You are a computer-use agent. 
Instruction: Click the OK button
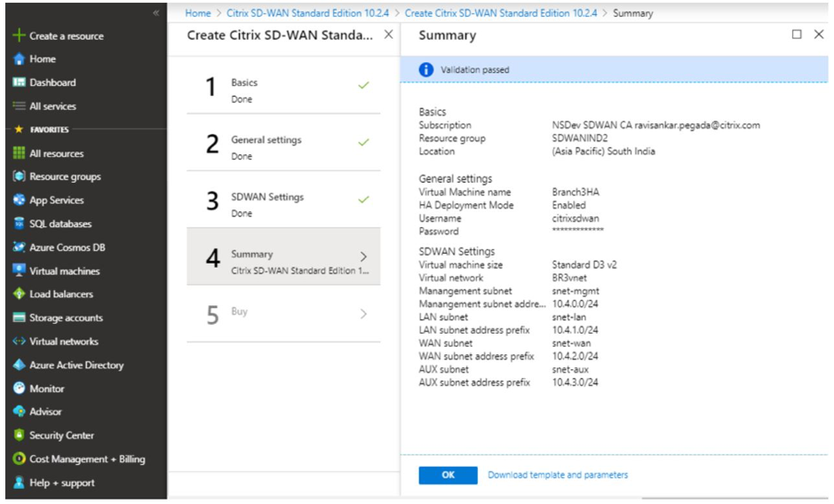click(x=448, y=475)
